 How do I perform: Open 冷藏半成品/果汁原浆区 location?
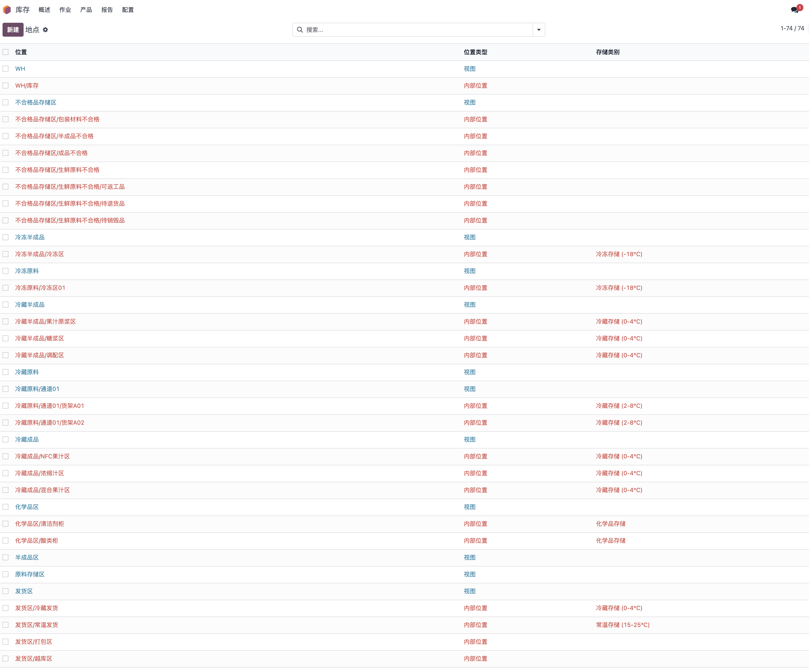[46, 321]
